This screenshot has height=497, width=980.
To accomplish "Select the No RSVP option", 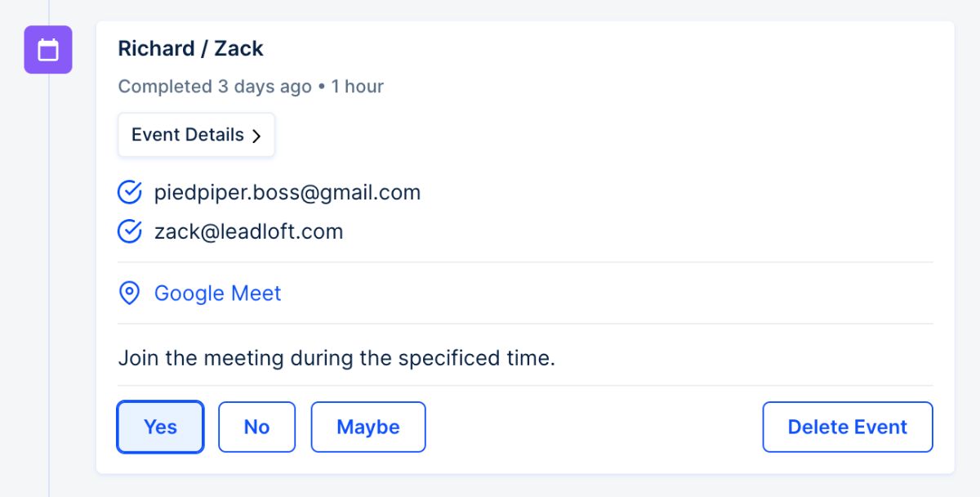I will pyautogui.click(x=256, y=427).
